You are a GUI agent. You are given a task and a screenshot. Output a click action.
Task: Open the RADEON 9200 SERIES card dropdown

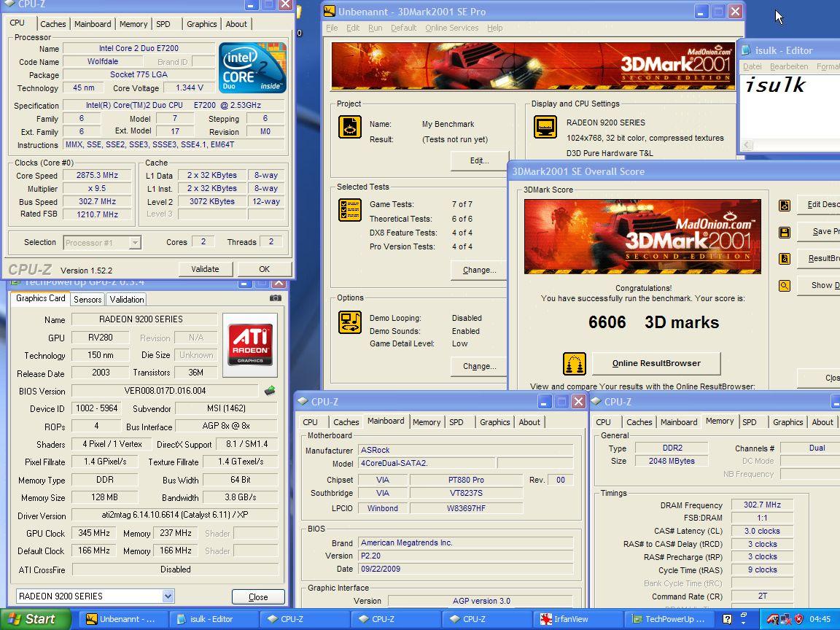click(x=168, y=596)
